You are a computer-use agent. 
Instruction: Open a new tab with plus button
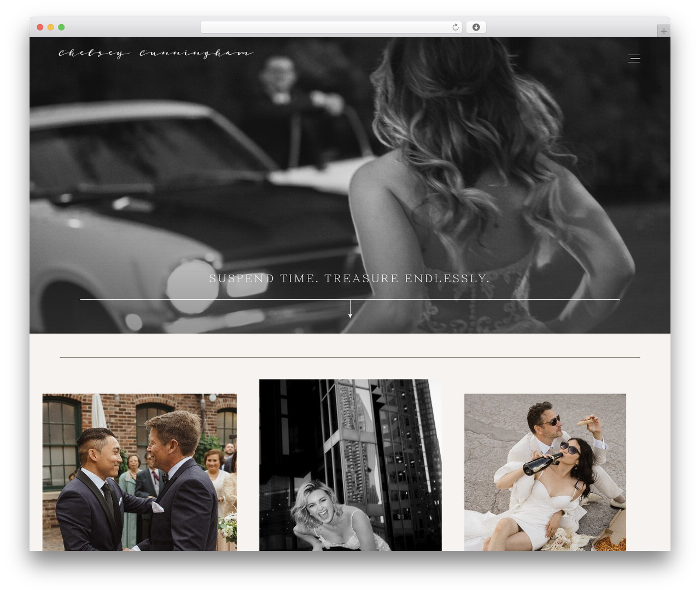[663, 31]
